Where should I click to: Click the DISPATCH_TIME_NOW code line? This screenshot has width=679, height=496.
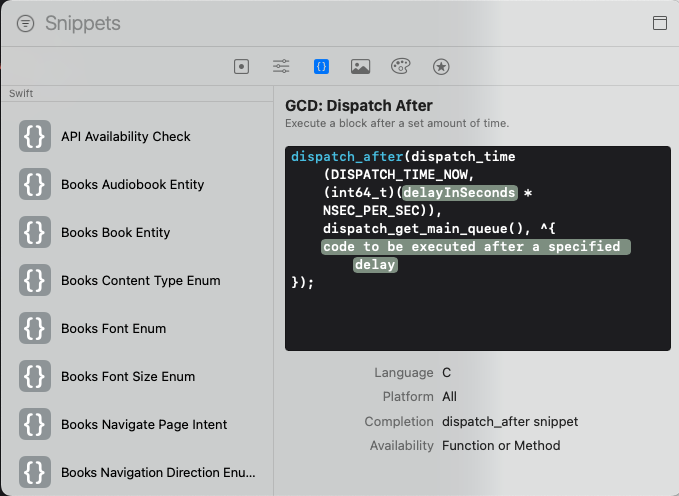[x=399, y=175]
